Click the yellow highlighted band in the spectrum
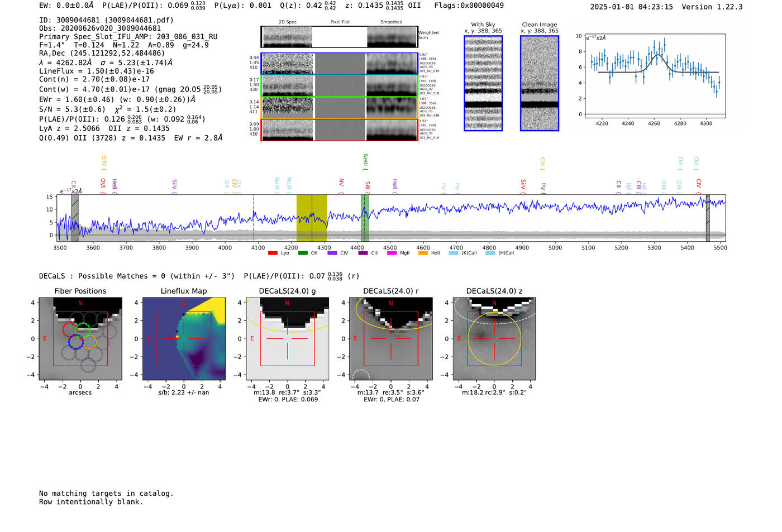The width and height of the screenshot is (782, 532). [312, 218]
